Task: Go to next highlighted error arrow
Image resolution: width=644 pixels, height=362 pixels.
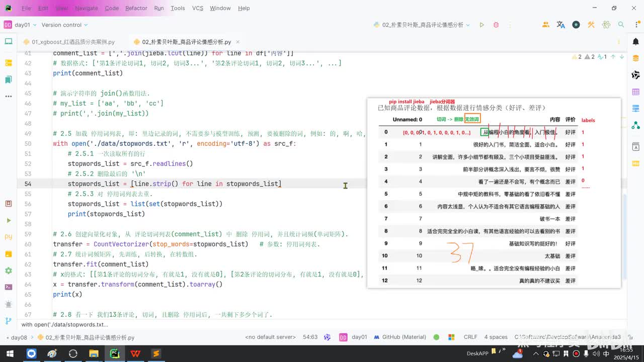Action: pos(622,57)
